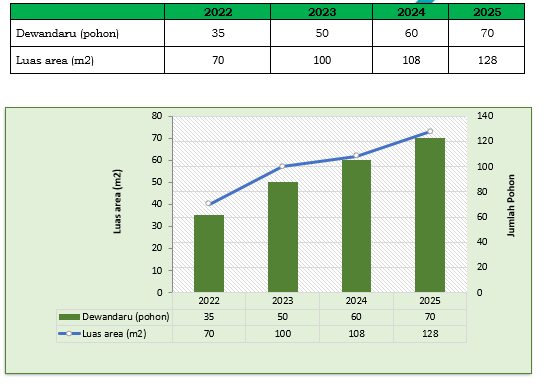Click value 70 in the top table Dewandaru row
This screenshot has width=544, height=391.
click(487, 33)
